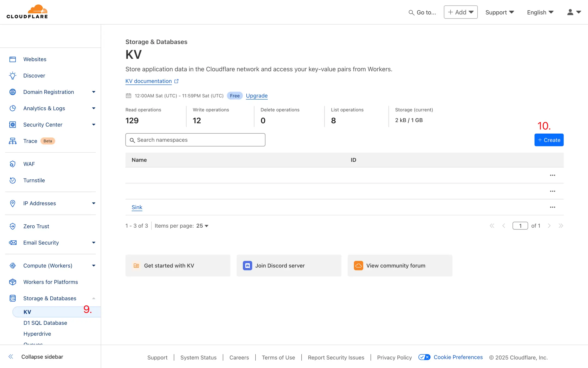The width and height of the screenshot is (588, 368).
Task: Click the Trace network icon
Action: [13, 141]
